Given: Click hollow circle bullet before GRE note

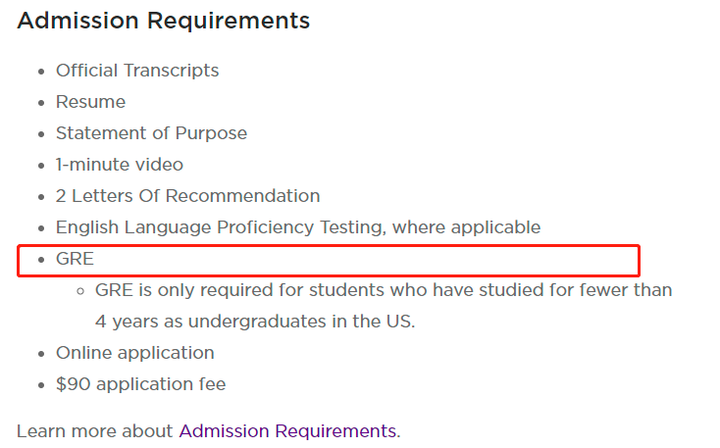Looking at the screenshot, I should pyautogui.click(x=80, y=291).
